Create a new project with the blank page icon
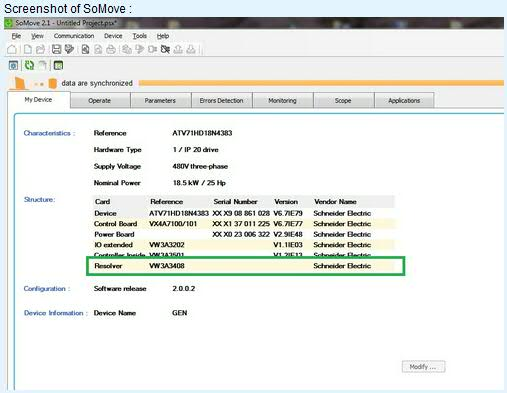Viewport: 507px width, 393px height. point(28,49)
